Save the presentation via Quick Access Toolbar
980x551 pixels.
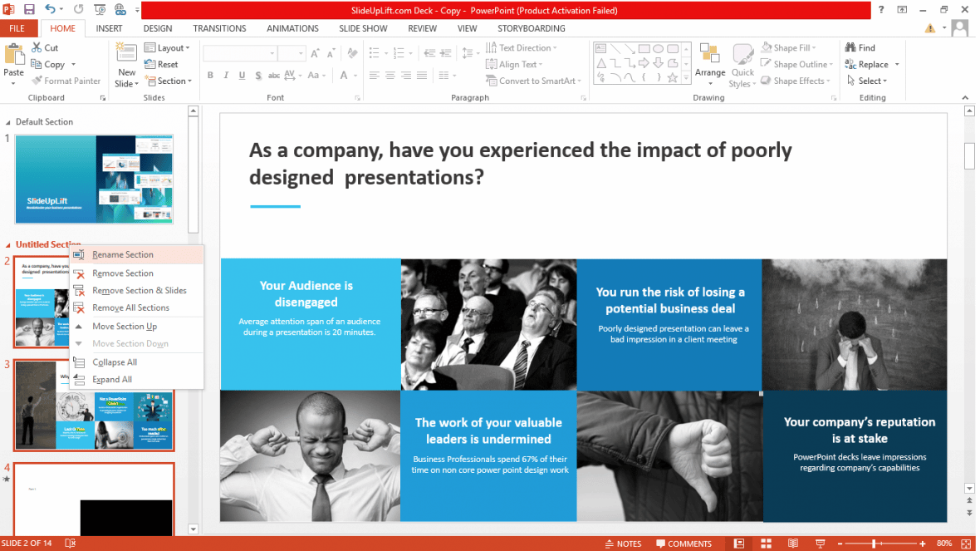coord(31,8)
